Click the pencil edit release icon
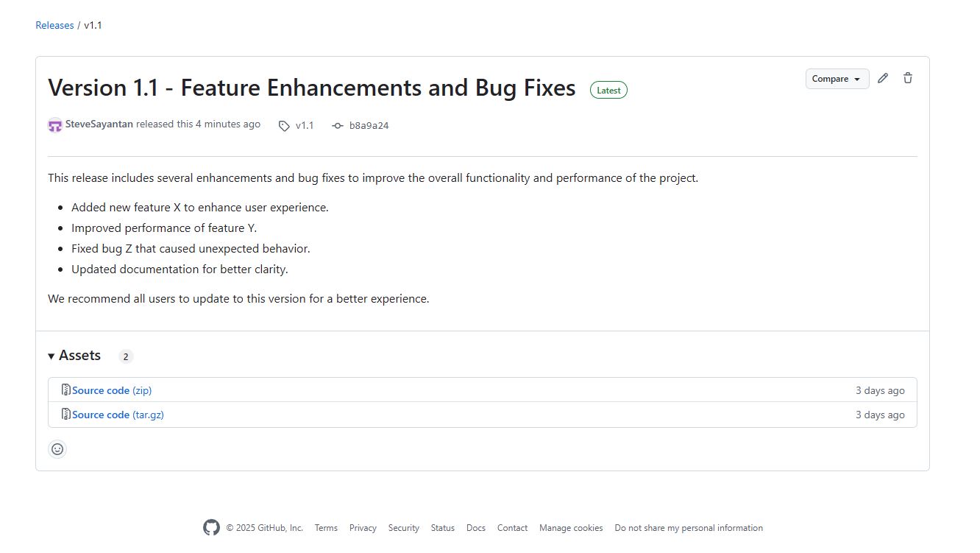 pyautogui.click(x=883, y=78)
